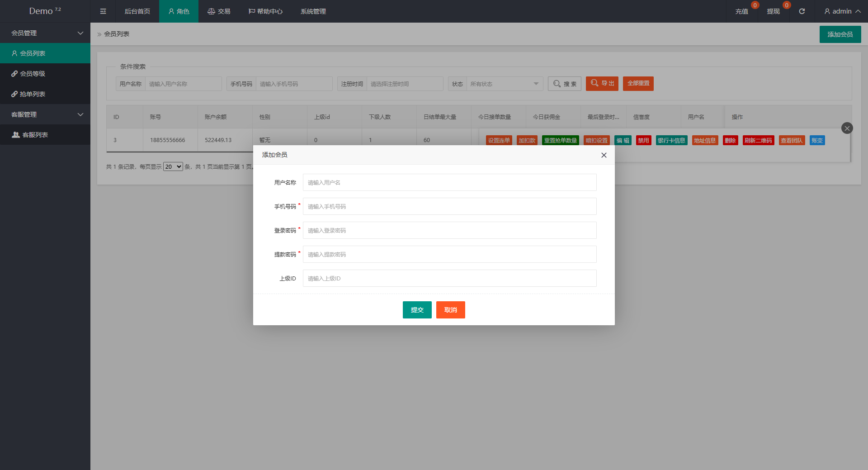The width and height of the screenshot is (868, 470).
Task: Click the dark circular close icon
Action: tap(847, 128)
